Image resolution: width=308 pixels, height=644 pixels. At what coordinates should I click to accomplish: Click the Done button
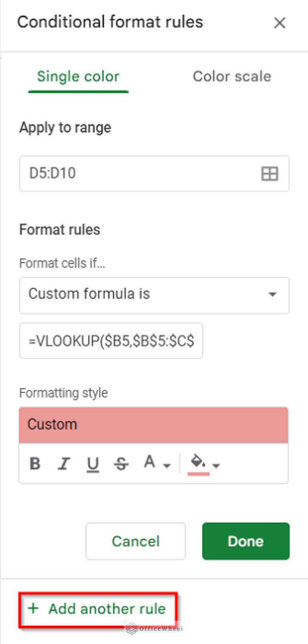245,541
